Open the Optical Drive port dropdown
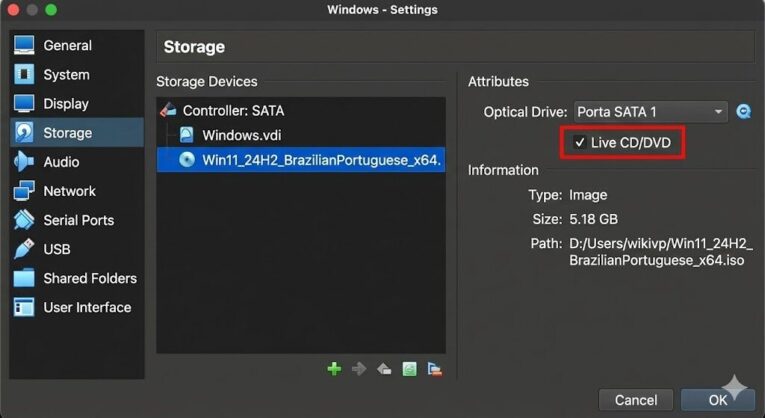Viewport: 765px width, 418px height. point(650,112)
